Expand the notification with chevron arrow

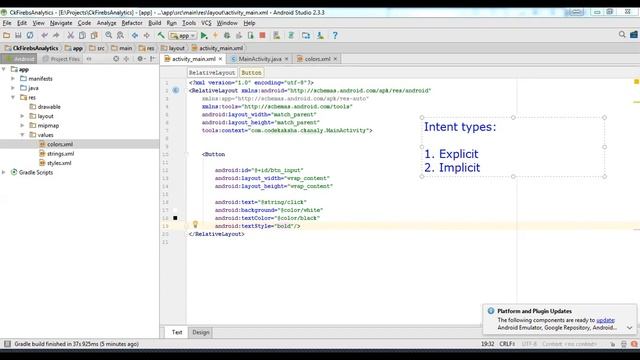tap(629, 328)
